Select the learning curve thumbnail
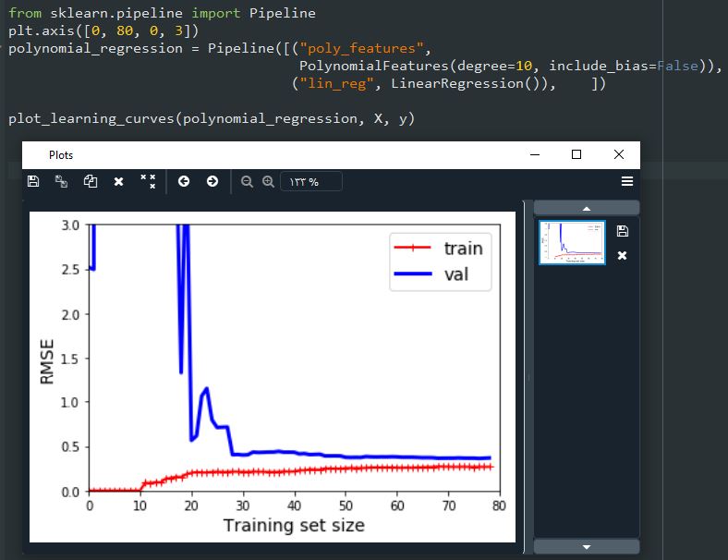This screenshot has height=560, width=728. (572, 242)
